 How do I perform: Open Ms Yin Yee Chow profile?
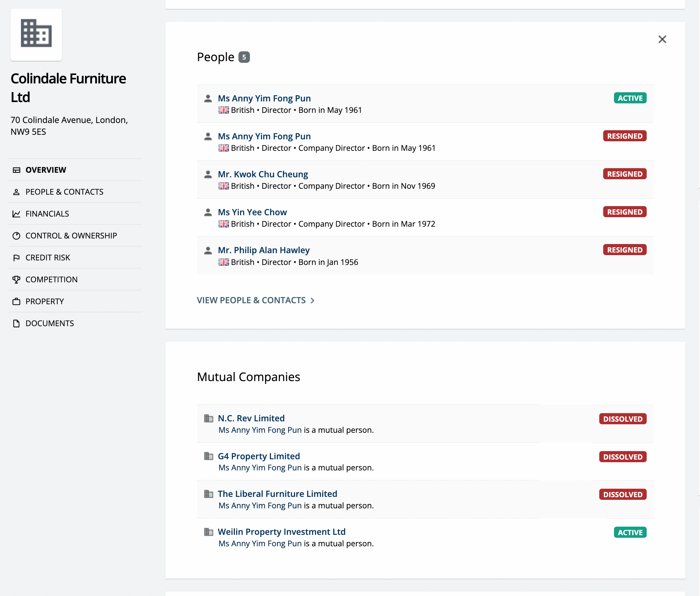[x=253, y=212]
